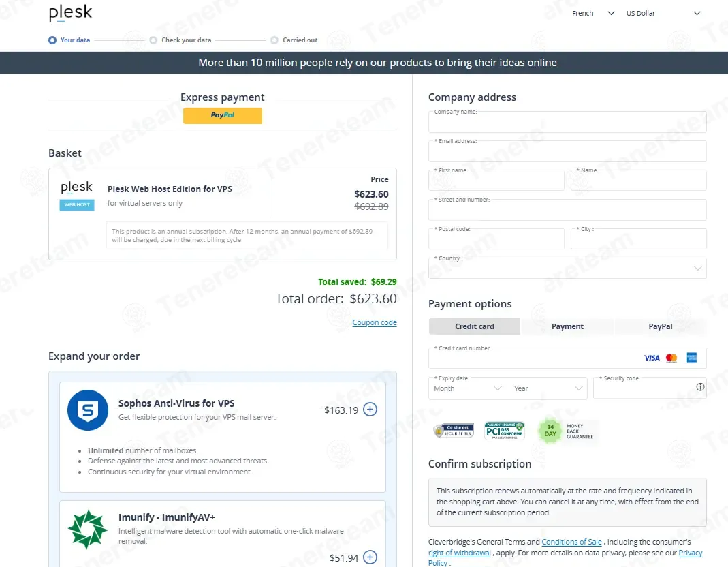Click the Imunify green star logo
This screenshot has height=567, width=728.
coord(88,530)
